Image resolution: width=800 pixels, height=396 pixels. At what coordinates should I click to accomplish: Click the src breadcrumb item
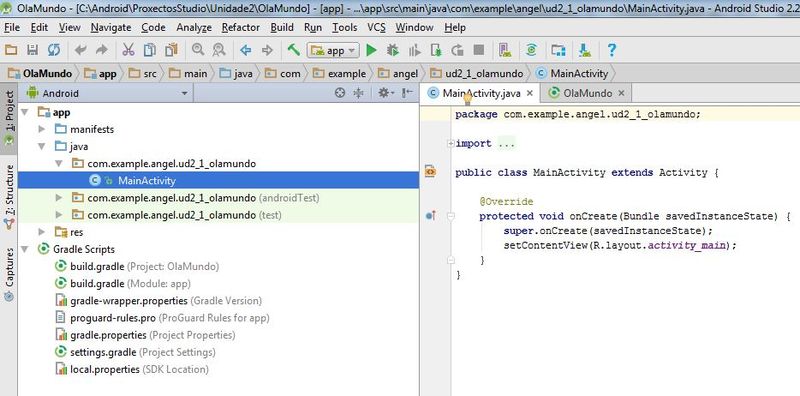click(143, 73)
